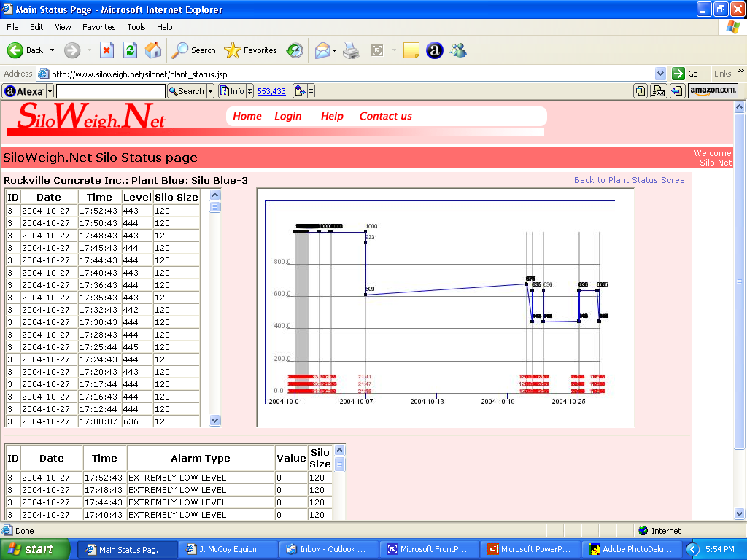Open the Tools menu
The width and height of the screenshot is (747, 560).
tap(136, 27)
